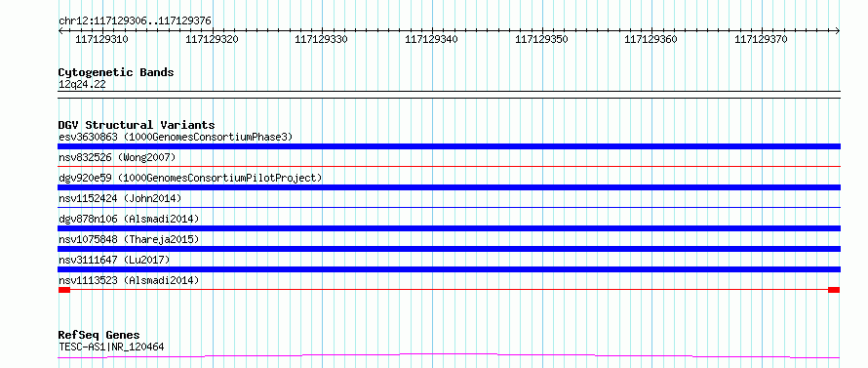Viewport: 868px width, 368px height.
Task: Click the blue bar under dgv878n106
Action: point(449,228)
